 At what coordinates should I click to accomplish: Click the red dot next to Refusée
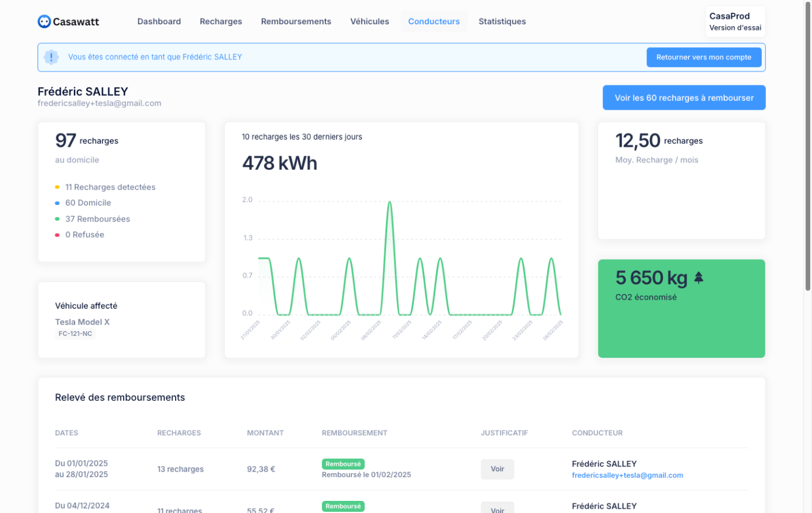coord(57,235)
